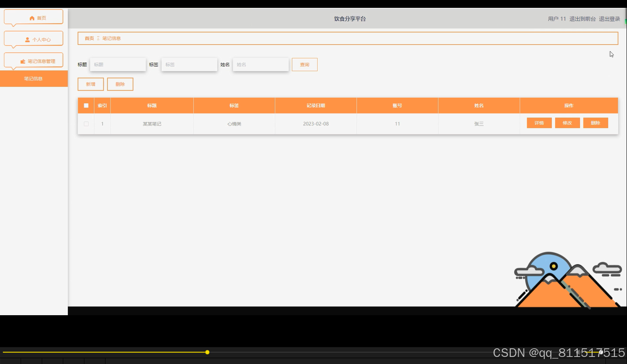
Task: Click the yellow video progress handle
Action: pos(207,352)
